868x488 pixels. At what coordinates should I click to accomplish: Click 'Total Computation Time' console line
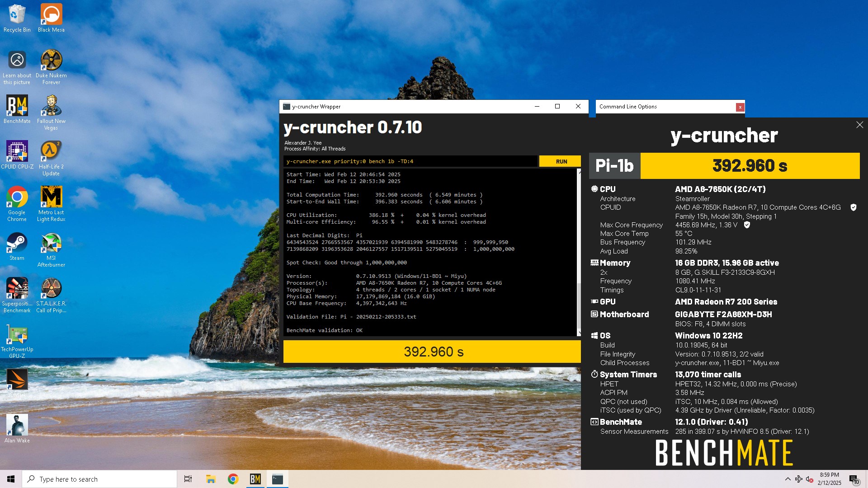[x=384, y=195]
